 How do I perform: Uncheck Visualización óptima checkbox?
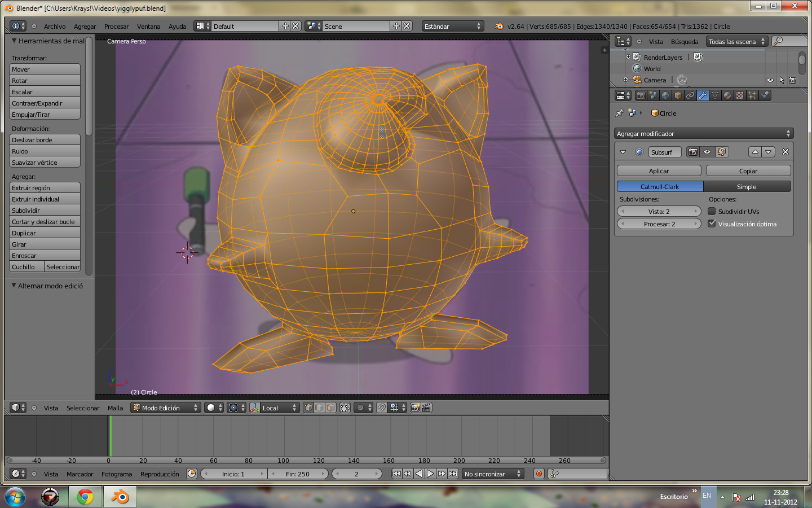[x=712, y=224]
